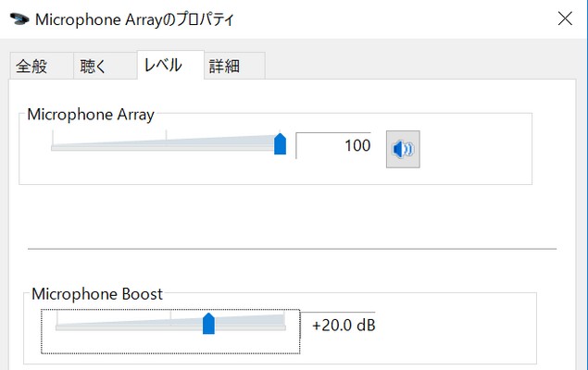This screenshot has height=370, width=588.
Task: Click the window title Microphone Arrayのプロパティ
Action: pos(133,17)
